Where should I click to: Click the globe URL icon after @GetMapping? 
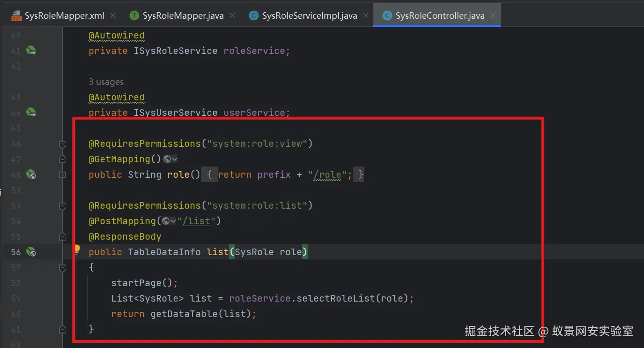coord(167,159)
